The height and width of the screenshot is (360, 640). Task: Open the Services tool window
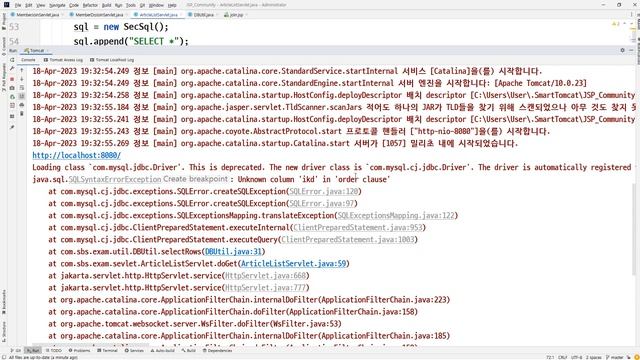(134, 351)
